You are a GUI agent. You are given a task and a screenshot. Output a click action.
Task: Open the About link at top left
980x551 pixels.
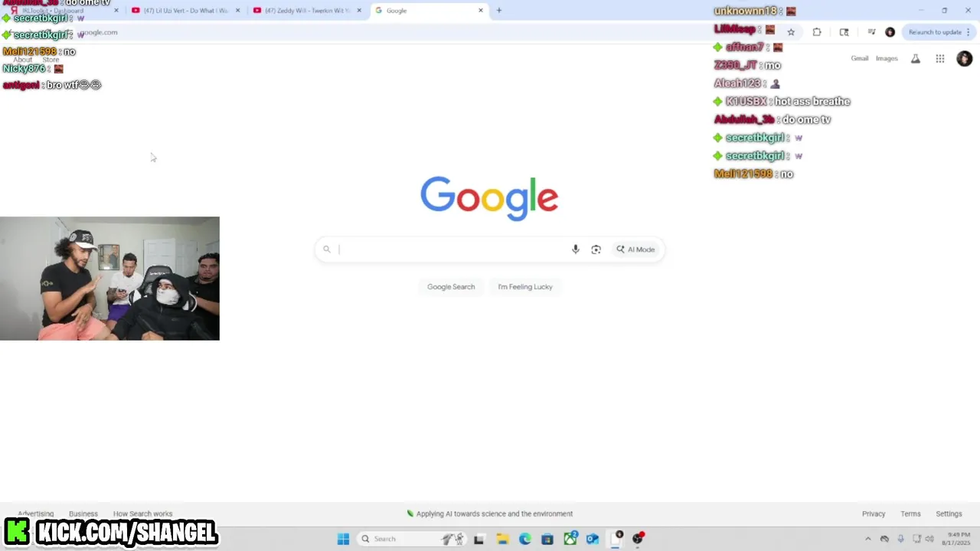click(23, 60)
